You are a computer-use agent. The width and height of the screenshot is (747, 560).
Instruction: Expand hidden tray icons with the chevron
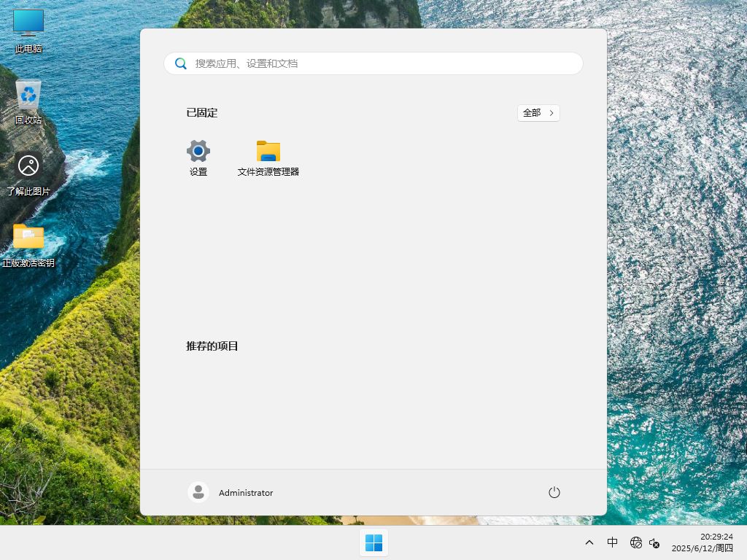(x=589, y=542)
